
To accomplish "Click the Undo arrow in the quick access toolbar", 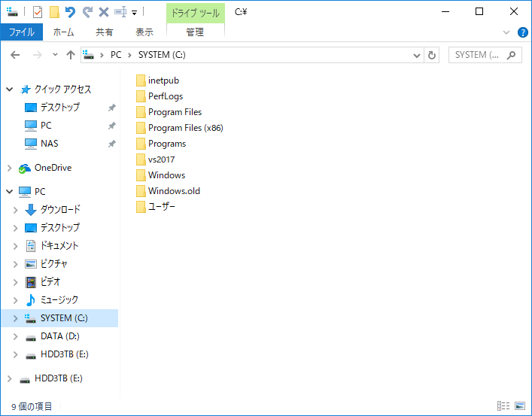I will tap(70, 12).
